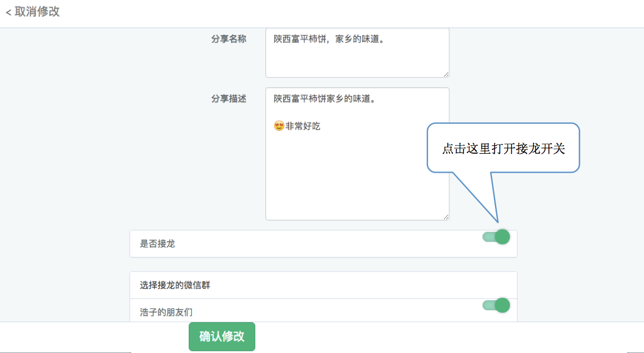644x353 pixels.
Task: Click the heart-eyes emoji in the description
Action: click(278, 126)
